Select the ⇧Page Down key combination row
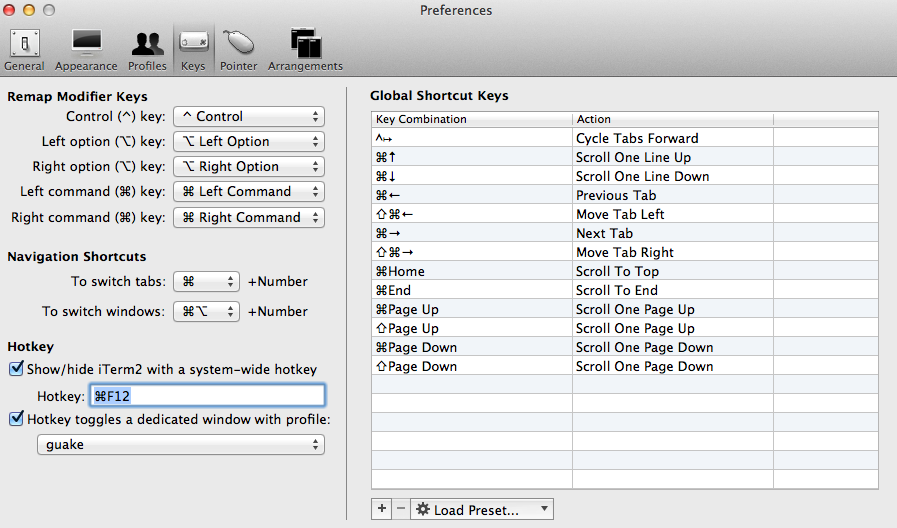897x528 pixels. [625, 366]
